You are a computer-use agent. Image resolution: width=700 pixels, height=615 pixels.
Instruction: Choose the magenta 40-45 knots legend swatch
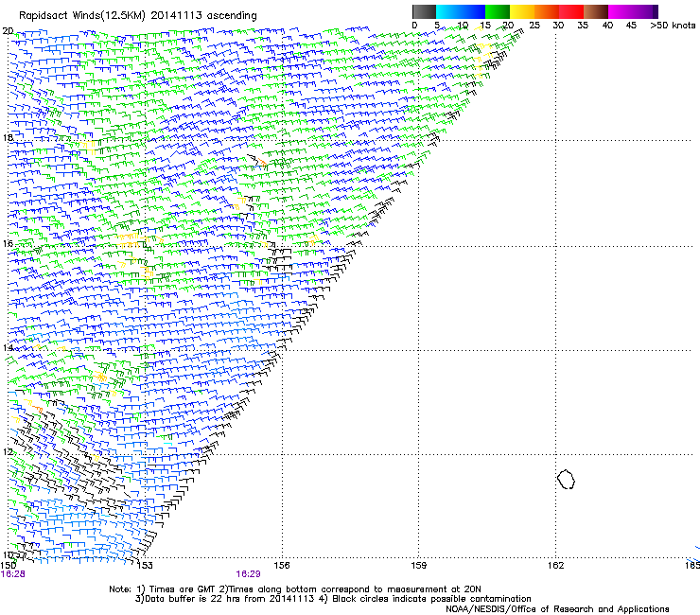pyautogui.click(x=621, y=11)
